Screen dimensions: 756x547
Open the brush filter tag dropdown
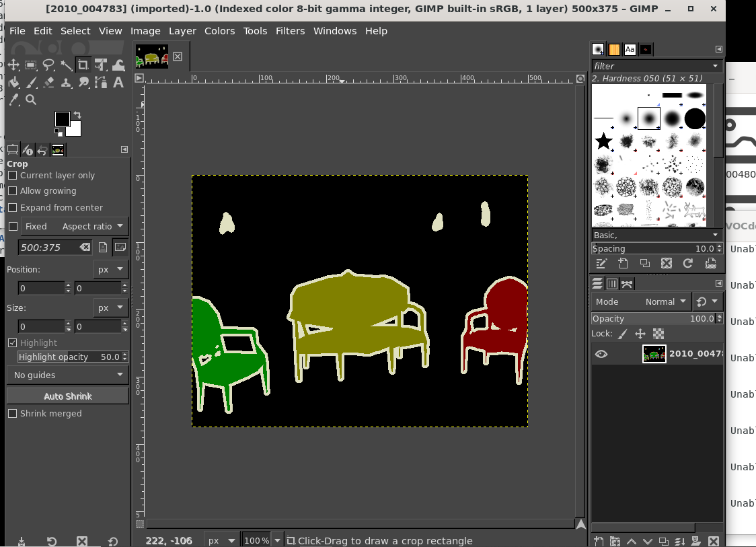pyautogui.click(x=715, y=66)
